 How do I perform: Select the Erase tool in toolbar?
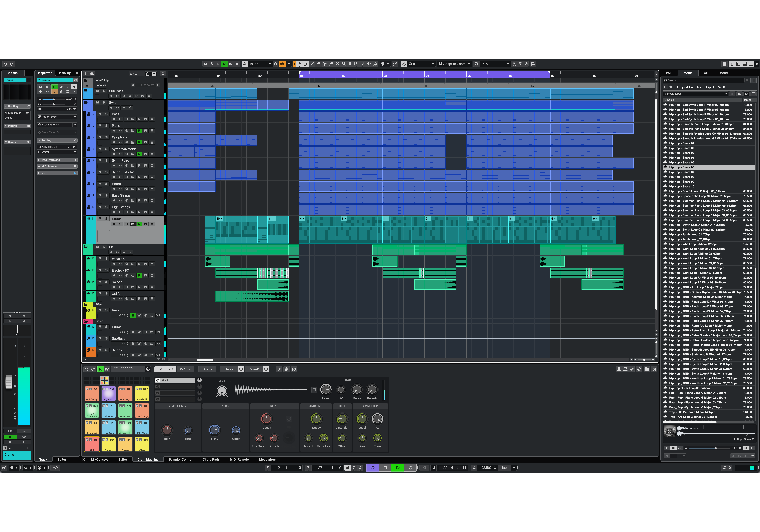pos(318,64)
